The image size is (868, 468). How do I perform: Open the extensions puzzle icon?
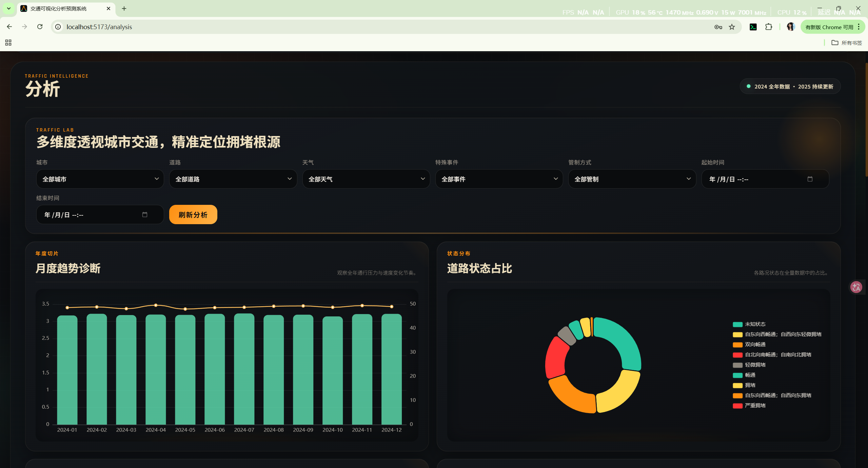(769, 27)
